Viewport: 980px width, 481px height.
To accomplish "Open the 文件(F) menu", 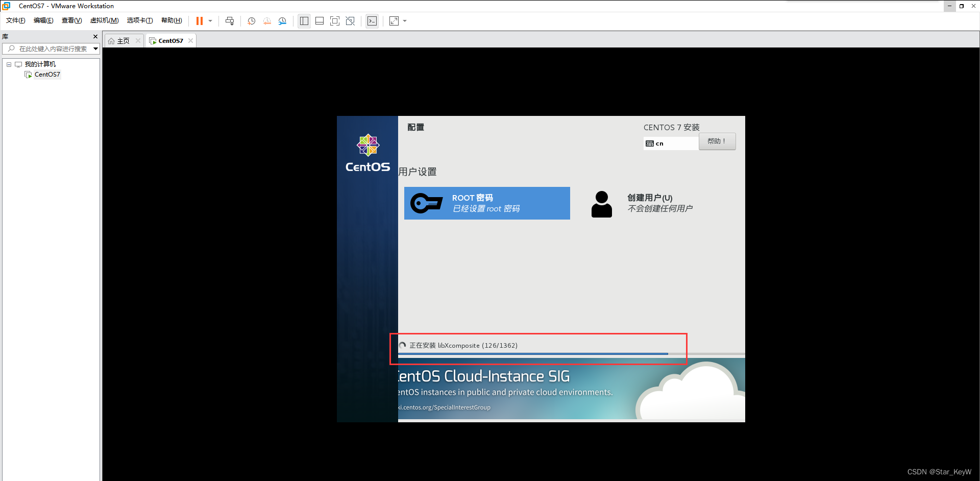I will [x=16, y=20].
